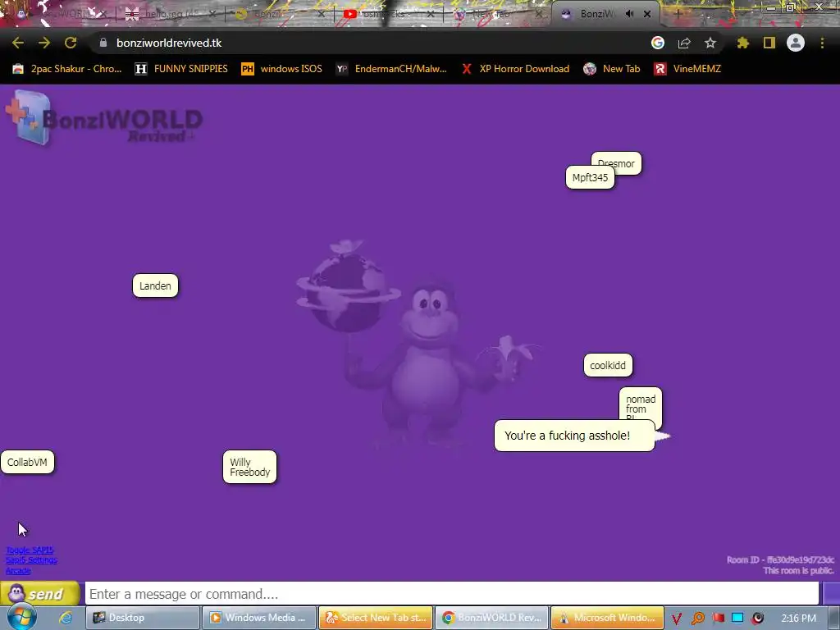Click the send button
Image resolution: width=840 pixels, height=630 pixels.
pyautogui.click(x=40, y=594)
